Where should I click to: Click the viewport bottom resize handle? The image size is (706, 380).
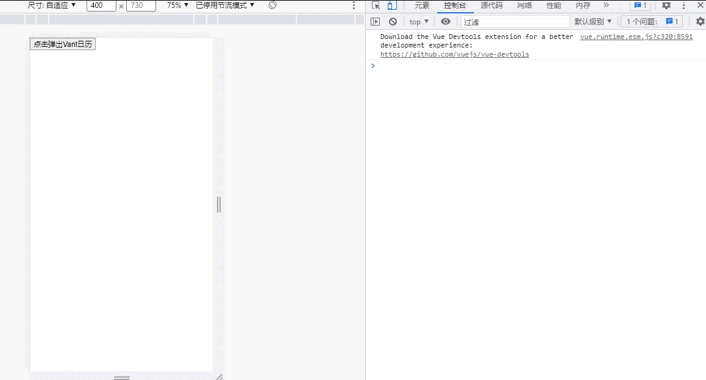pos(122,377)
